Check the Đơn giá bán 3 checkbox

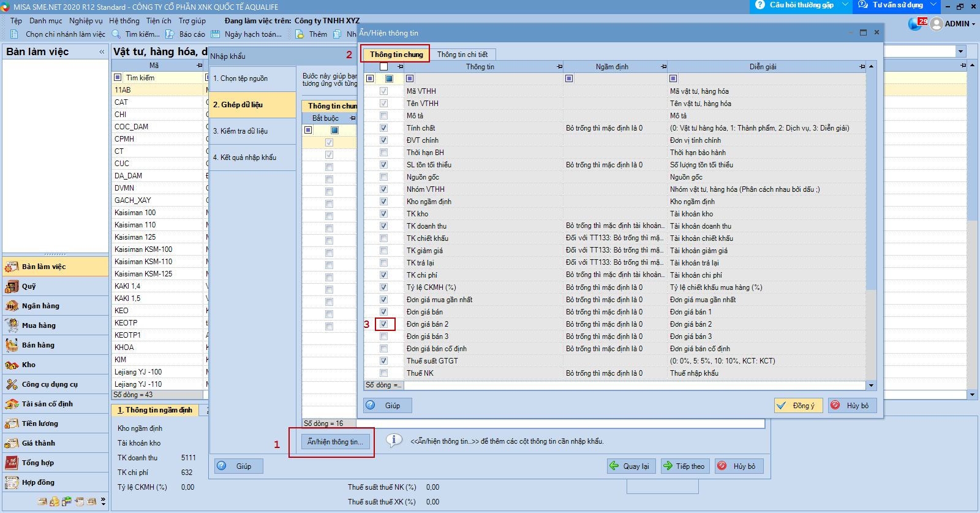[x=383, y=336]
